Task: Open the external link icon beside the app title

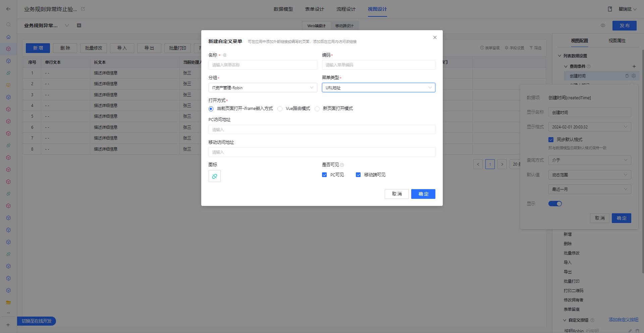Action: tap(83, 9)
